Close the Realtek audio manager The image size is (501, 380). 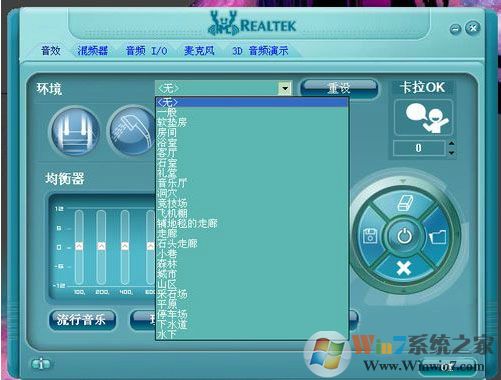point(473,28)
